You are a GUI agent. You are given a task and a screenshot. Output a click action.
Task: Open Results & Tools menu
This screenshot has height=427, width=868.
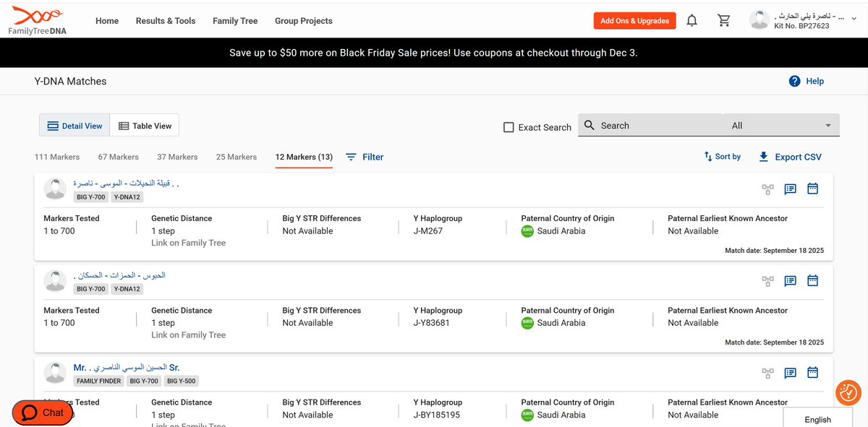[166, 21]
